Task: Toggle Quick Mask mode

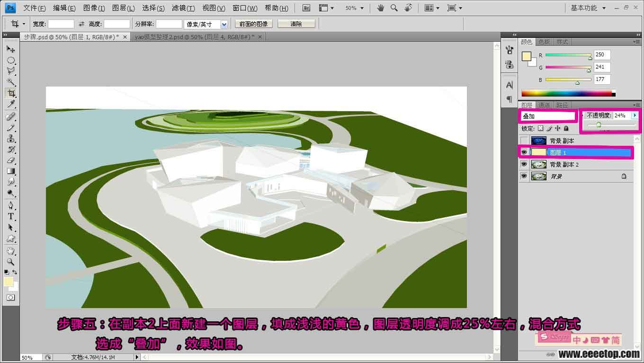Action: point(10,298)
